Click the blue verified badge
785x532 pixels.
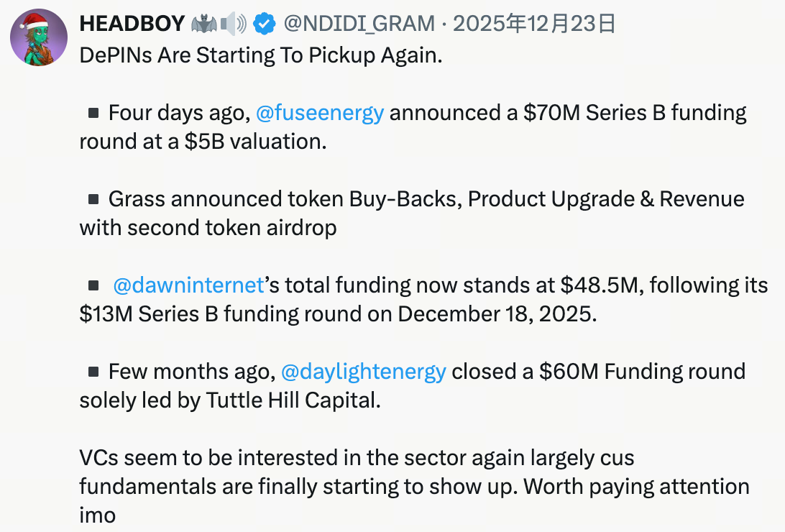tap(265, 24)
